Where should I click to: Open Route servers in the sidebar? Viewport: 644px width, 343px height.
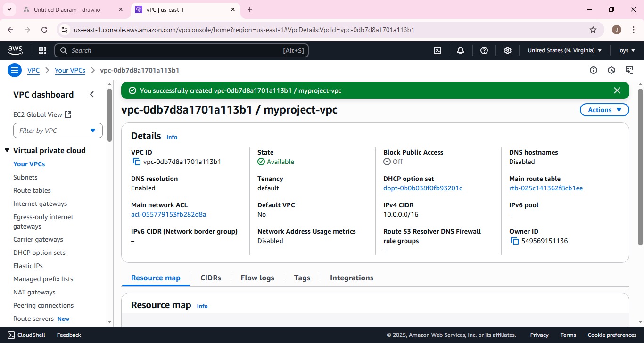(x=33, y=318)
